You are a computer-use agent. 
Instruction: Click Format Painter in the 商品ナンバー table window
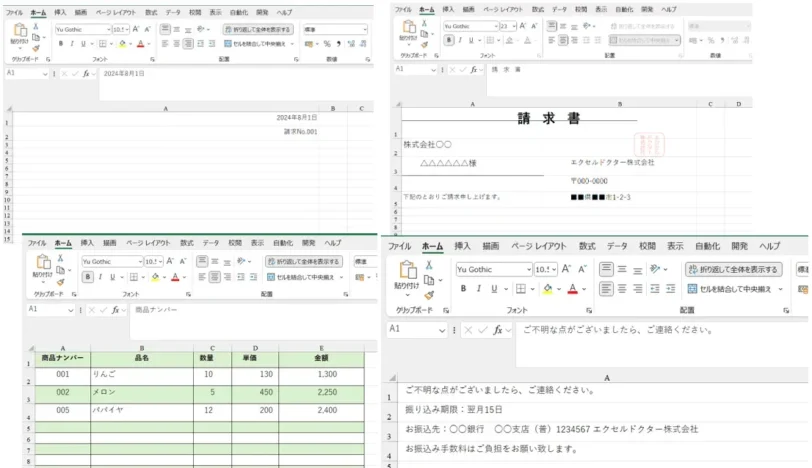coord(61,282)
